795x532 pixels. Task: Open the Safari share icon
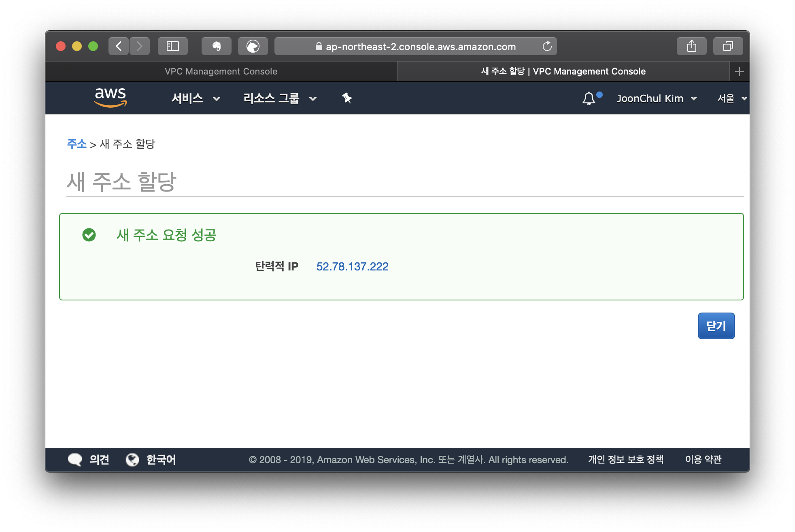coord(691,46)
